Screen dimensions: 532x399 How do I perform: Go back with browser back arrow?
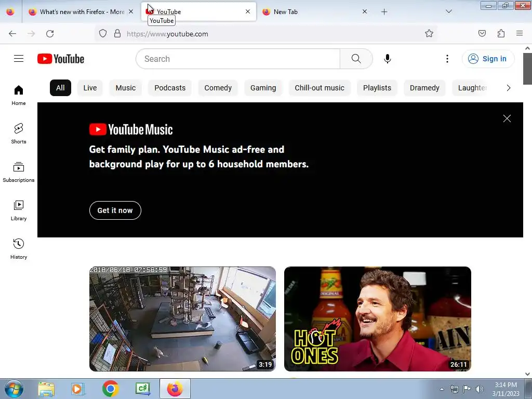point(12,34)
